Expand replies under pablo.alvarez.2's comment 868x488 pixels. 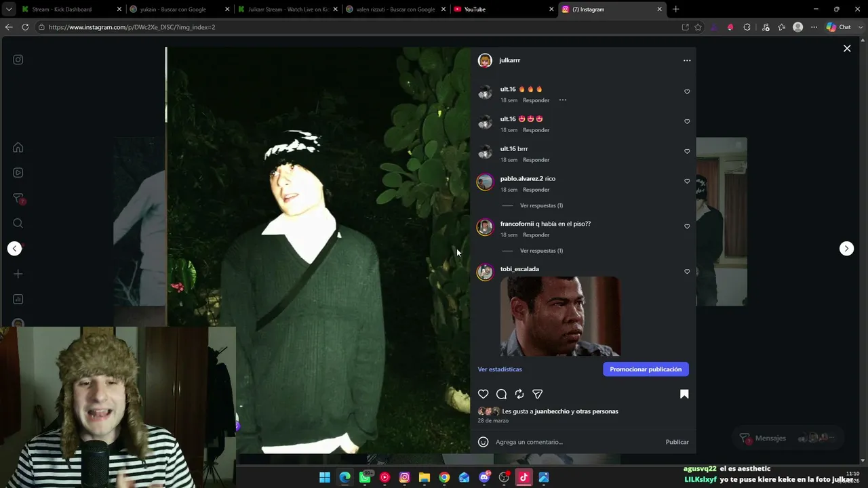point(541,205)
